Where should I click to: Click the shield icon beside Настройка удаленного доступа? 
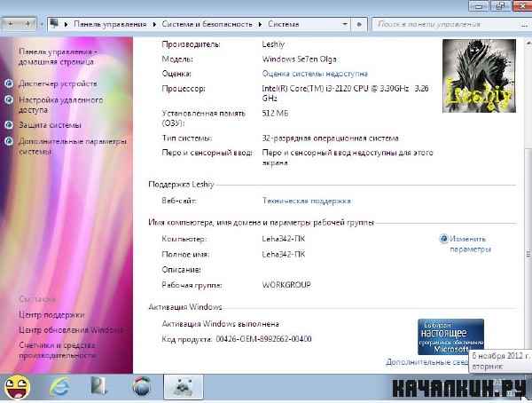point(9,100)
